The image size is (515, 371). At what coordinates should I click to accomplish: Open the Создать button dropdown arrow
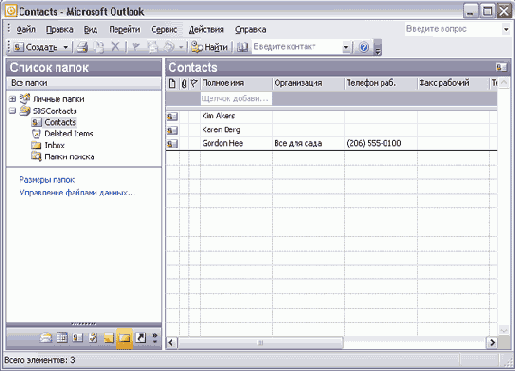point(66,47)
